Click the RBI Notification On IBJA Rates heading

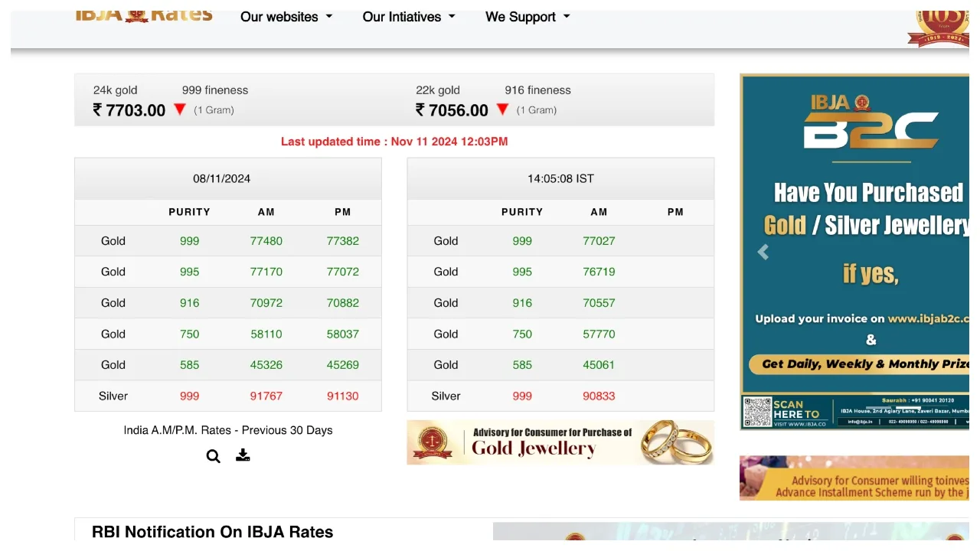click(212, 532)
